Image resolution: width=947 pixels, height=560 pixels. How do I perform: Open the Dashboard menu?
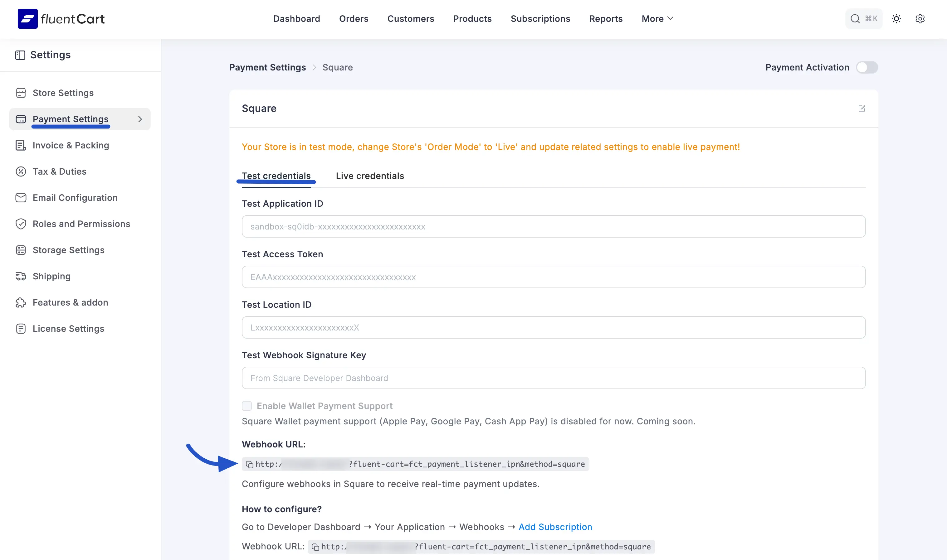click(296, 18)
